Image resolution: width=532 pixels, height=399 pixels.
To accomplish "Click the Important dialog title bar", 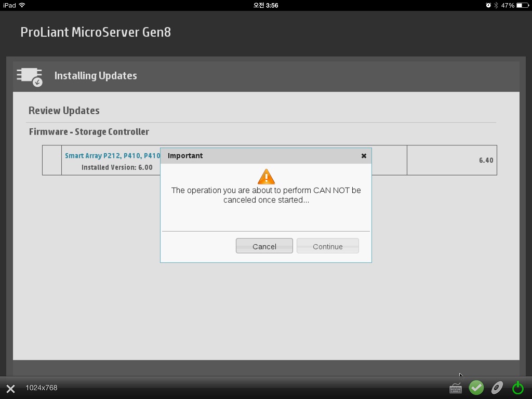I will 266,156.
